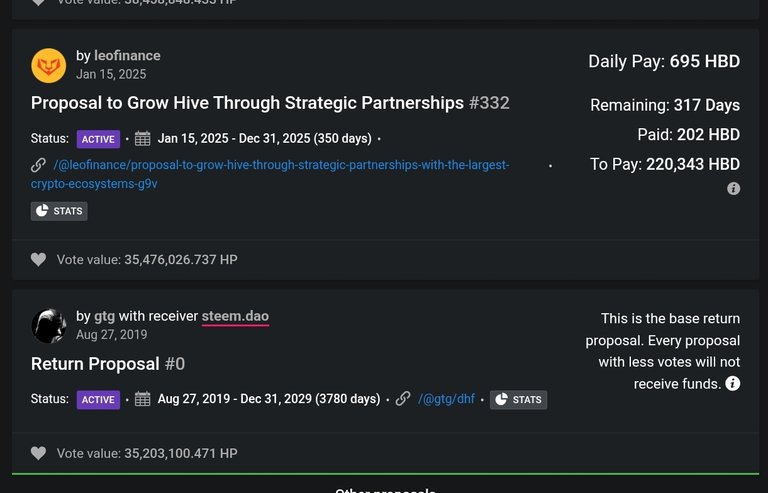
Task: Open STATS for proposal #332
Action: [59, 211]
